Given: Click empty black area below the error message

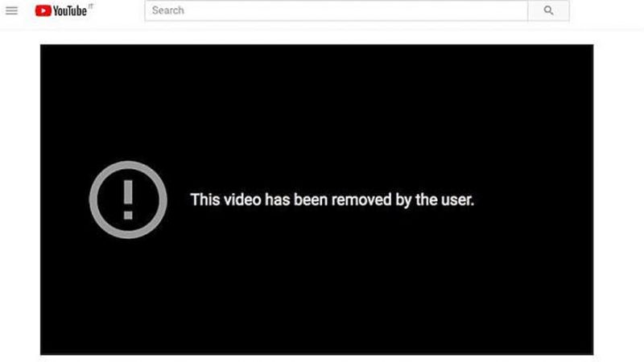Looking at the screenshot, I should [316, 295].
